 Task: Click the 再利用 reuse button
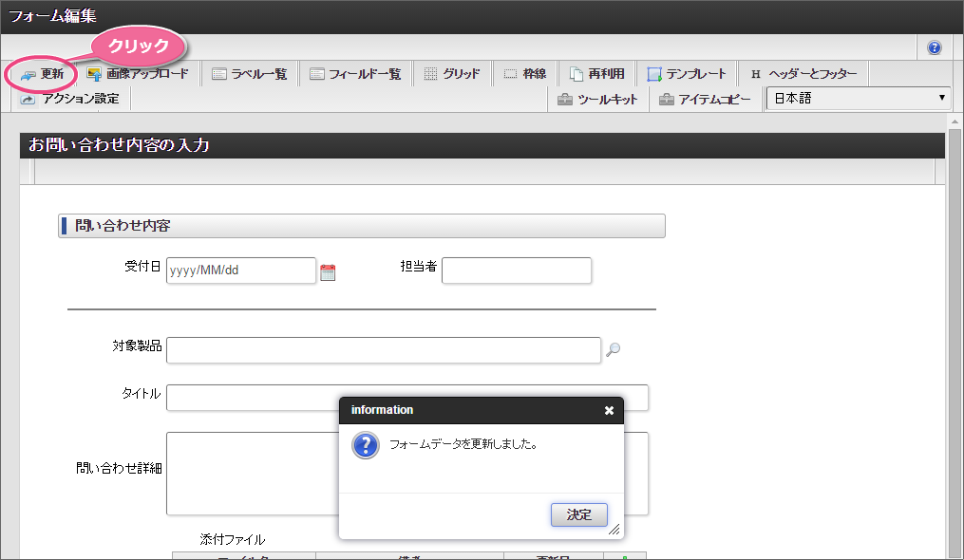pos(597,74)
